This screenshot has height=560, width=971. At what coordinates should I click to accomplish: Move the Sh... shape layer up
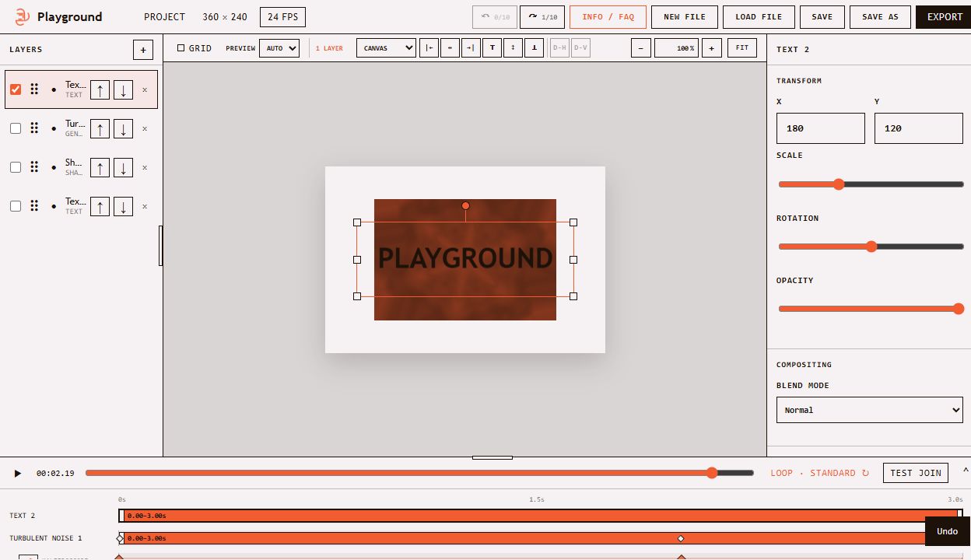pos(100,167)
